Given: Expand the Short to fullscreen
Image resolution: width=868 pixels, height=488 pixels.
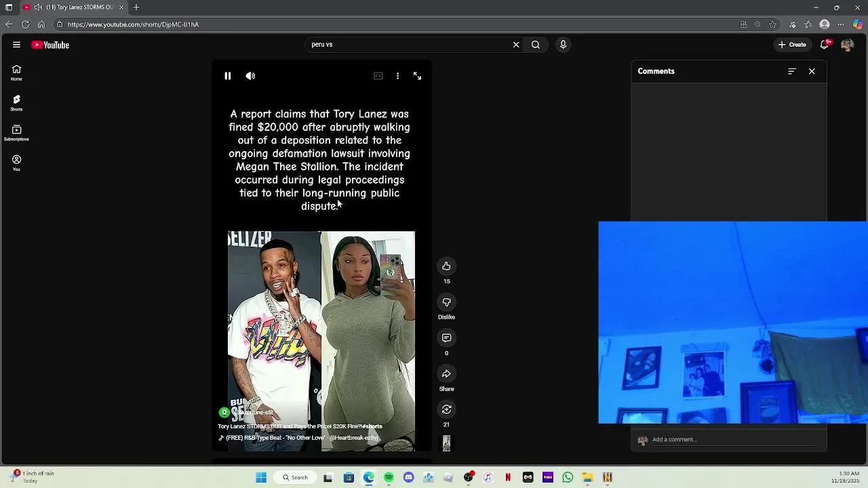Looking at the screenshot, I should (417, 76).
